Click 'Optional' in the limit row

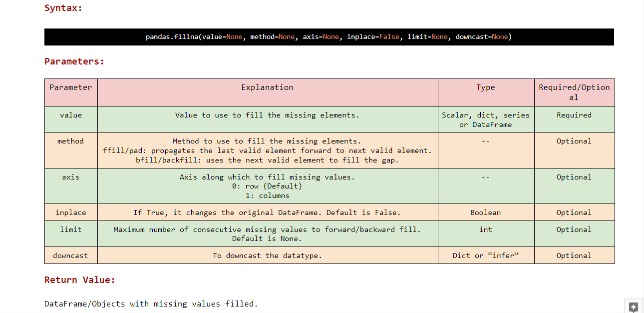574,229
